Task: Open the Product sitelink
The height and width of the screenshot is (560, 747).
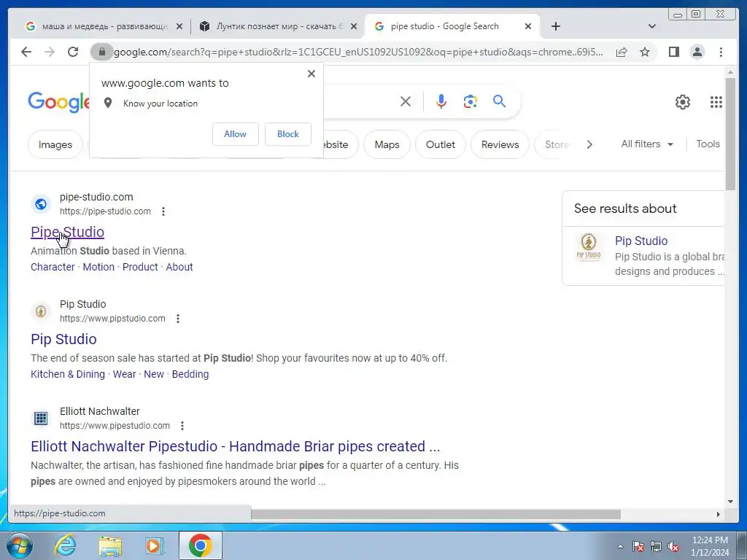Action: pyautogui.click(x=140, y=267)
